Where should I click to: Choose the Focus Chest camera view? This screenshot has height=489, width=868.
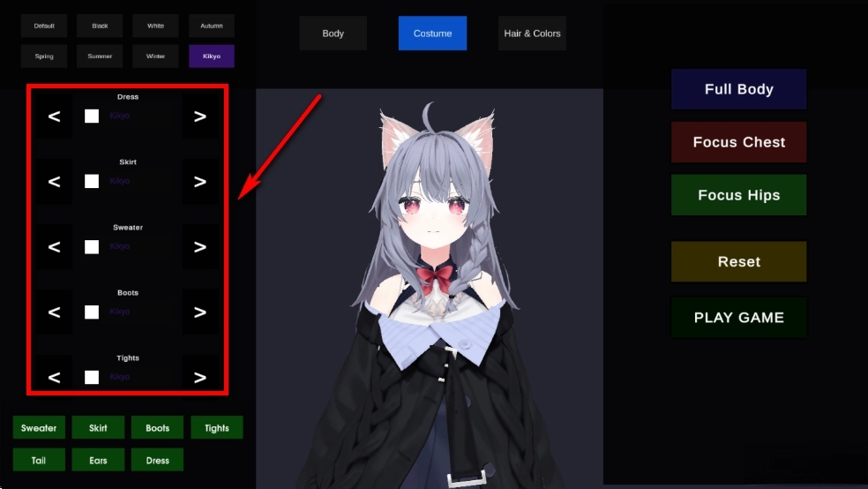tap(738, 142)
